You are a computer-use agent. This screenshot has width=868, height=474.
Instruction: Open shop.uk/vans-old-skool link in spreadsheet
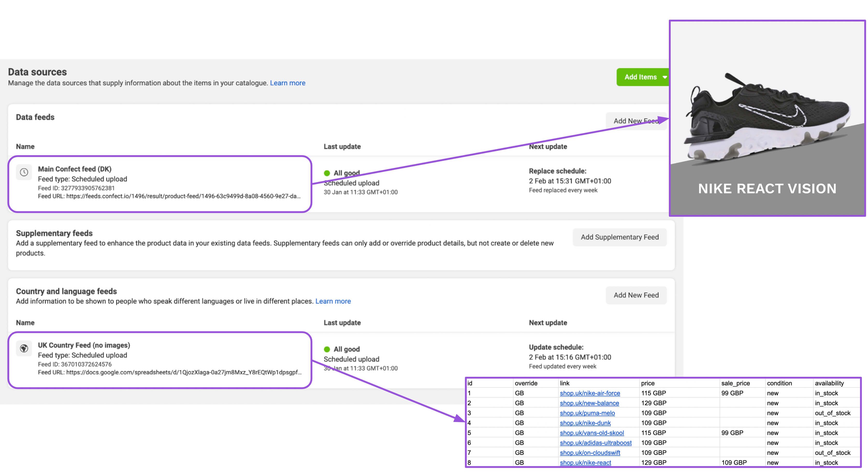pyautogui.click(x=592, y=433)
